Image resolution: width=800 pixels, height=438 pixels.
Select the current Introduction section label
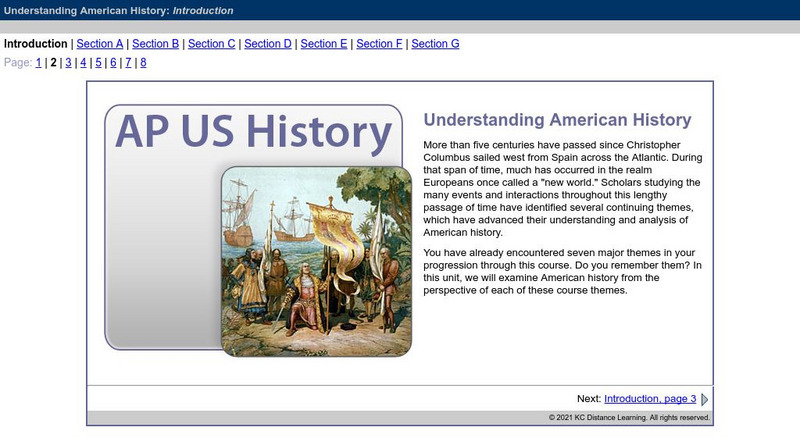(x=36, y=44)
